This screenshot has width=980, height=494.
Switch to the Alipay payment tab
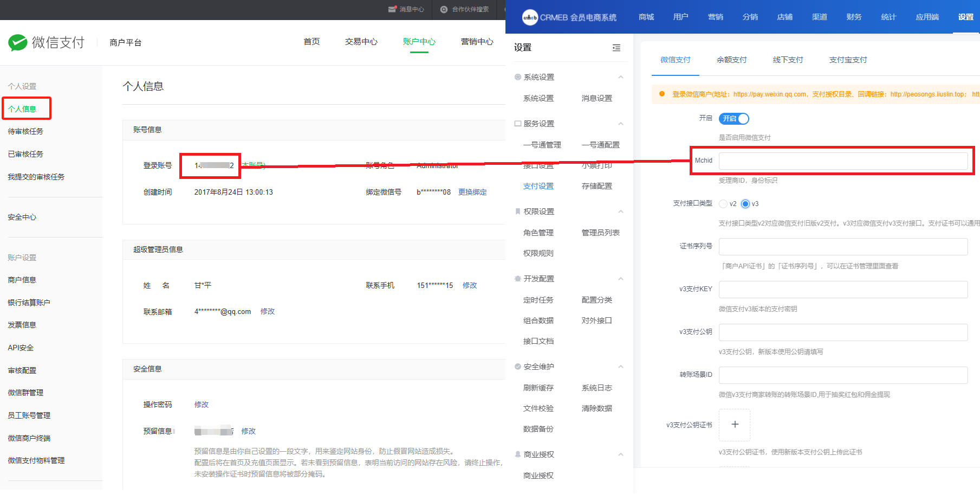(848, 60)
